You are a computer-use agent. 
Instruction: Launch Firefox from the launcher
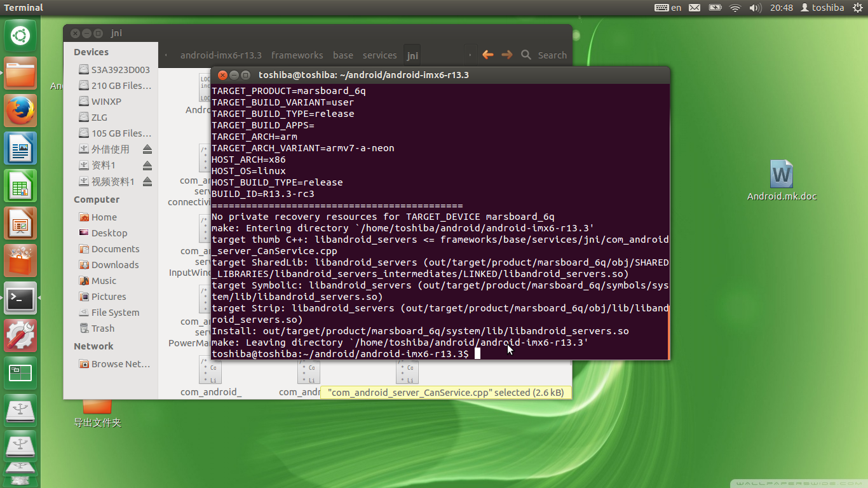point(20,111)
